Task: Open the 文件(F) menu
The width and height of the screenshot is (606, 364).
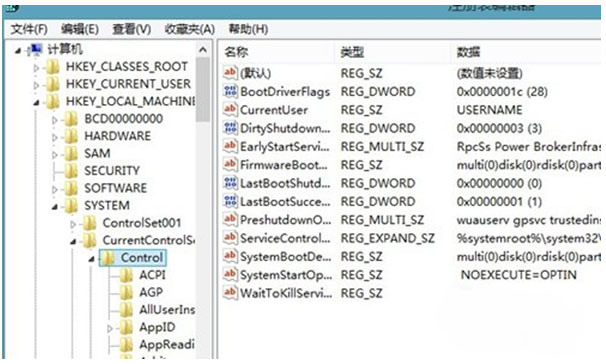Action: (x=29, y=29)
